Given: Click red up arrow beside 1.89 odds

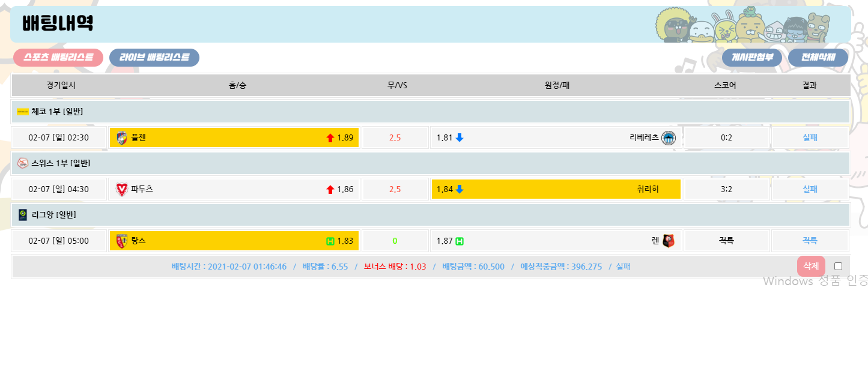Looking at the screenshot, I should (330, 138).
